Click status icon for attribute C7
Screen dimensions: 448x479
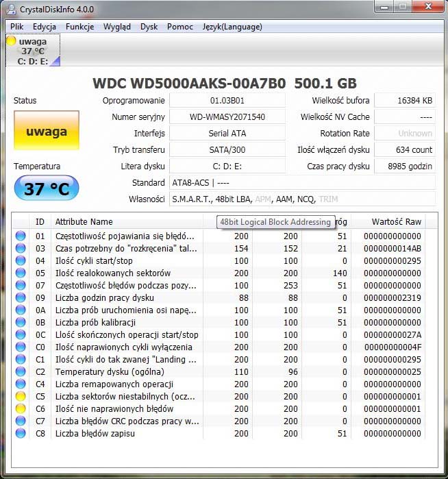pos(21,421)
